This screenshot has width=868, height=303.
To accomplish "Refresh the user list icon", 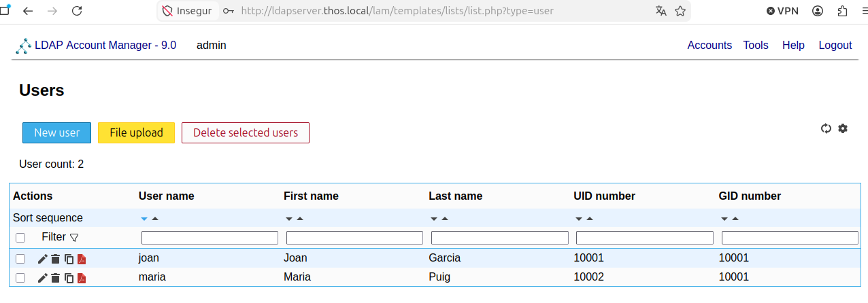I will 827,128.
